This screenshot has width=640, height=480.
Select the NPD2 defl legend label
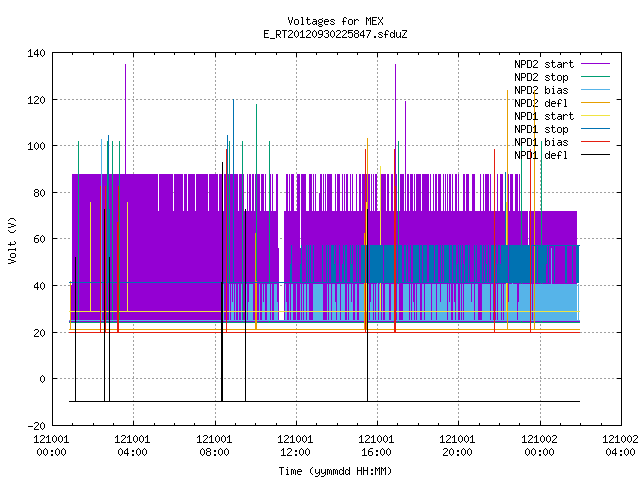541,103
